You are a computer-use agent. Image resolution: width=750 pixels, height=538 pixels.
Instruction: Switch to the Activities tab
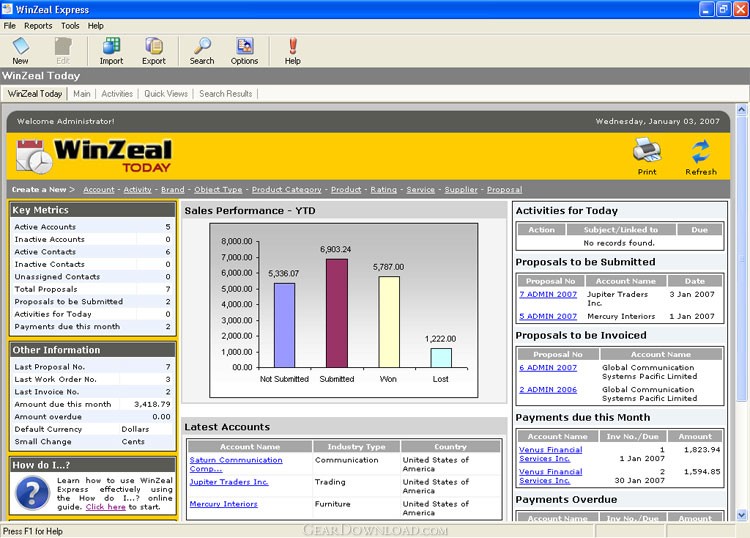click(x=117, y=94)
